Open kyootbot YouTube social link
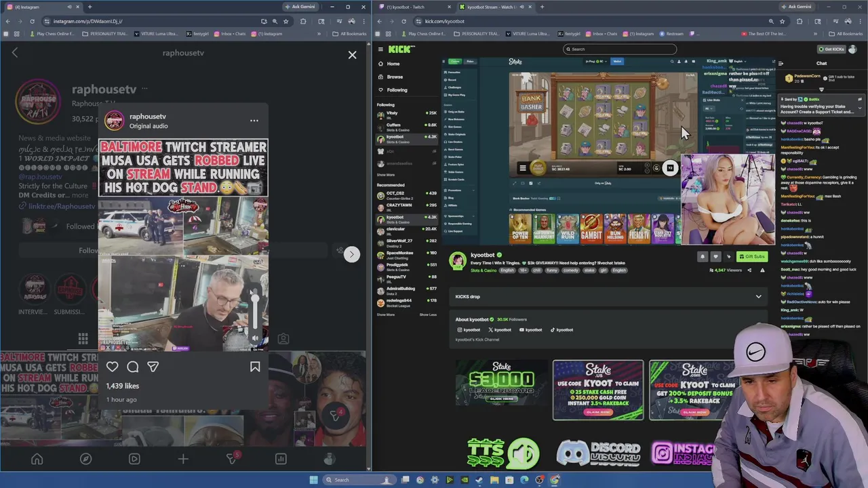This screenshot has height=488, width=868. pos(530,330)
